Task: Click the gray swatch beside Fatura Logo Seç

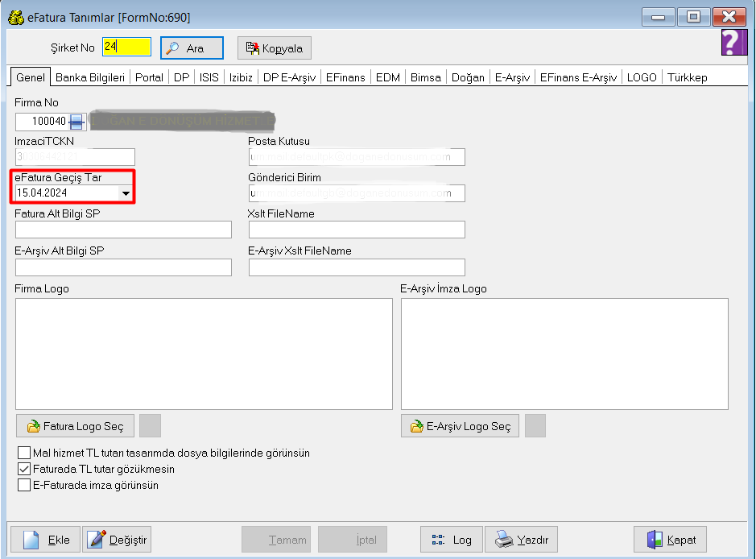Action: pos(150,425)
